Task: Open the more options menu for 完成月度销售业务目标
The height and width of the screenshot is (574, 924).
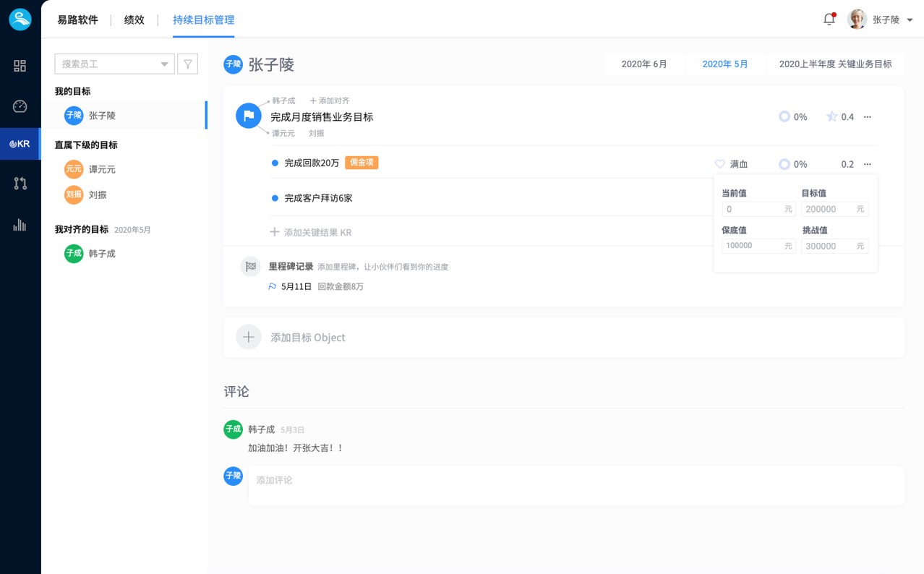Action: [x=868, y=116]
